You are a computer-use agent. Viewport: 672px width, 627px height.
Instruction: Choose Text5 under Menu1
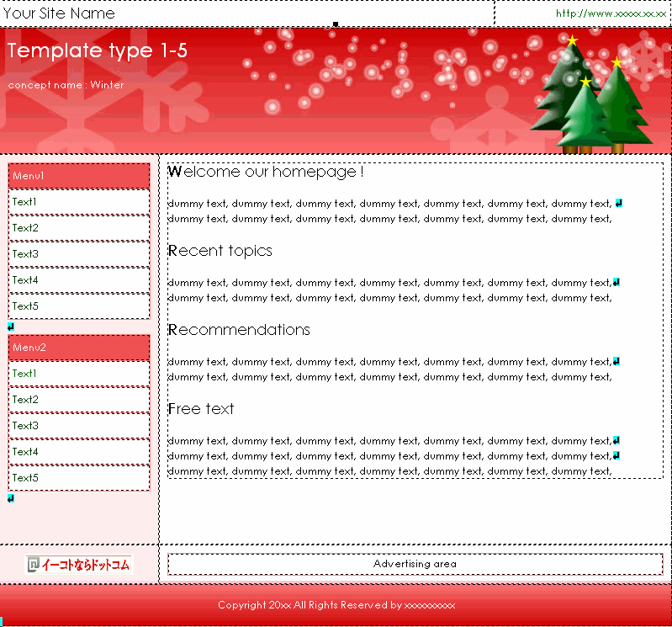pos(25,306)
